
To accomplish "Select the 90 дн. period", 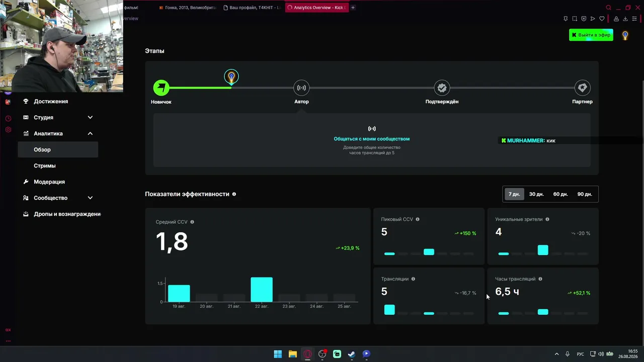I will click(x=585, y=194).
